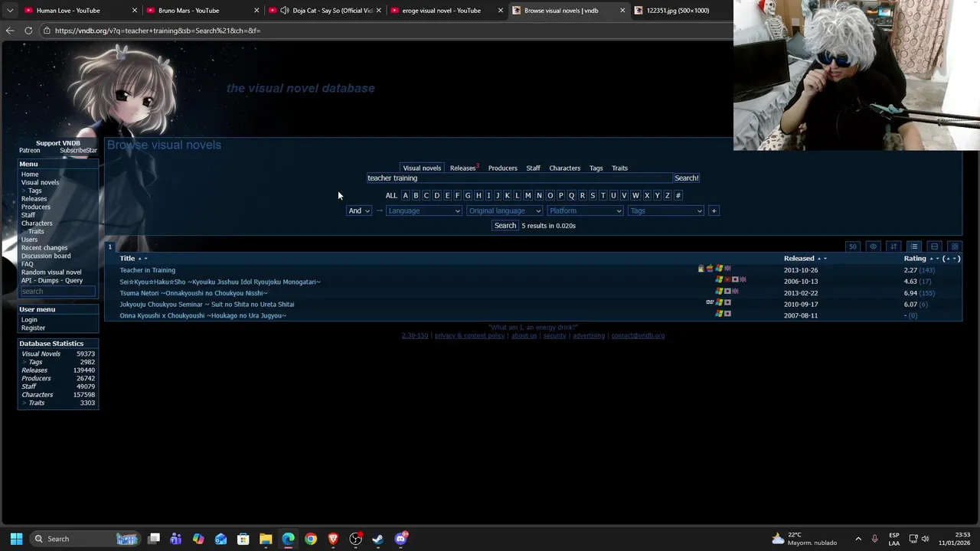Open OBS Studio from taskbar
This screenshot has width=980, height=551.
pos(355,539)
